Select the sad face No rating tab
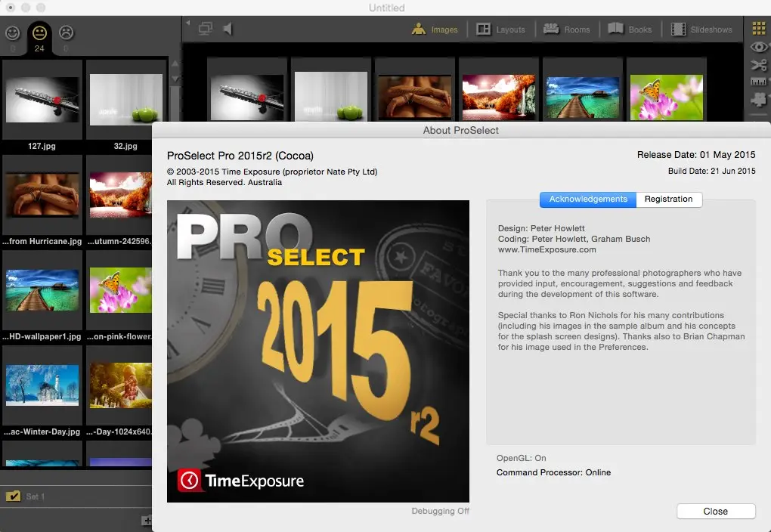This screenshot has width=771, height=532. point(67,32)
